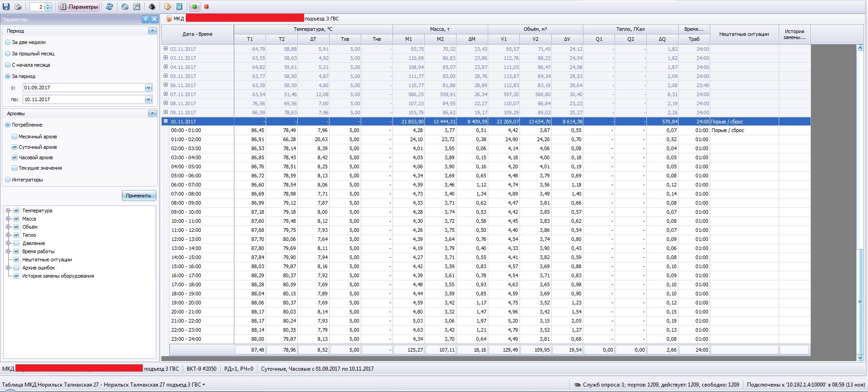The image size is (868, 392).
Task: Click the 'РД=1, РЧ=0' status bar entry
Action: click(x=239, y=369)
